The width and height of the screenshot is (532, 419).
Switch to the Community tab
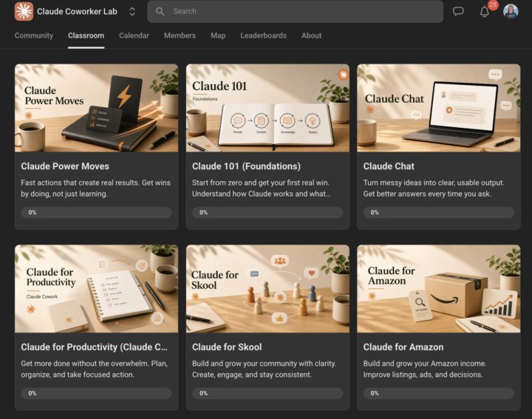point(34,35)
